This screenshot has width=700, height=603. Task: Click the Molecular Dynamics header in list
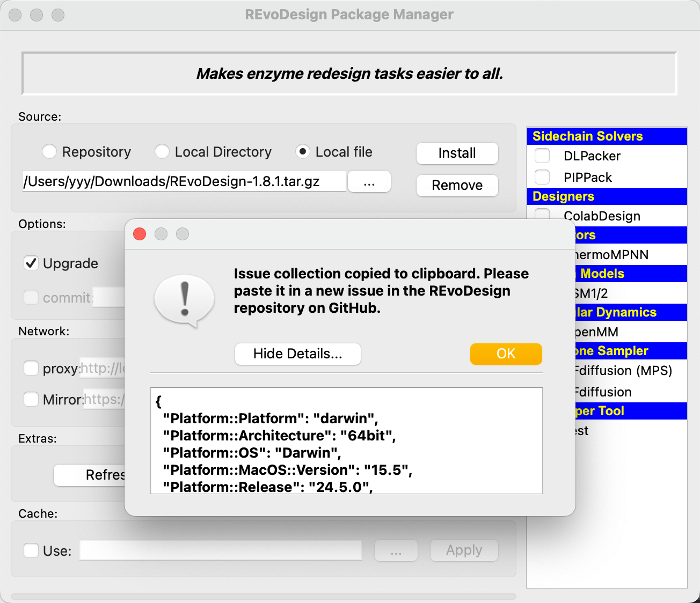(631, 312)
